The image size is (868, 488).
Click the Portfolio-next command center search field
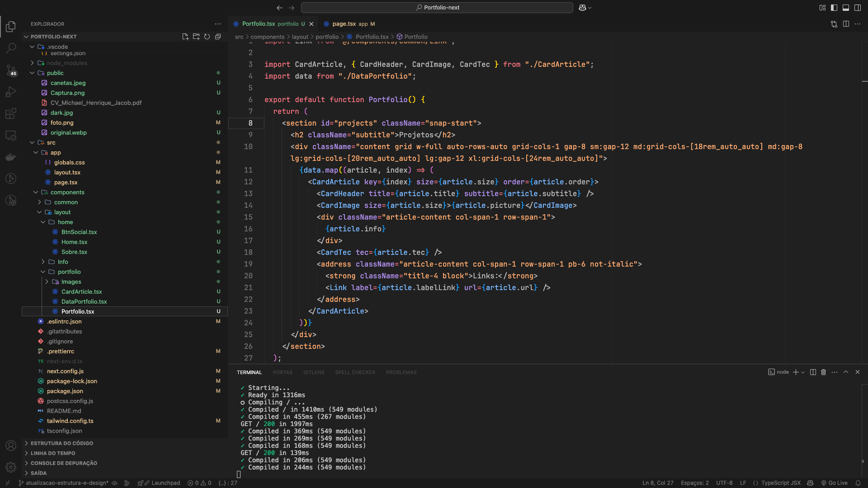[x=437, y=8]
